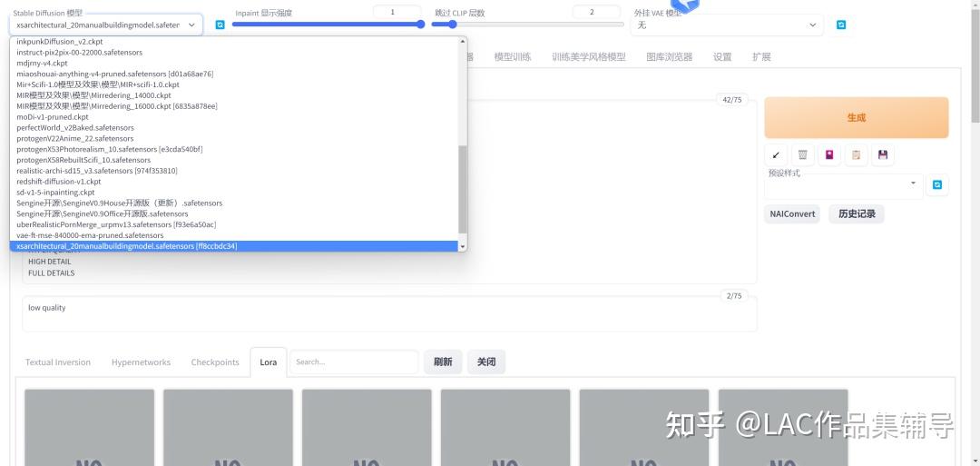Select mdjrny-v4.ckpt in the list

point(234,64)
